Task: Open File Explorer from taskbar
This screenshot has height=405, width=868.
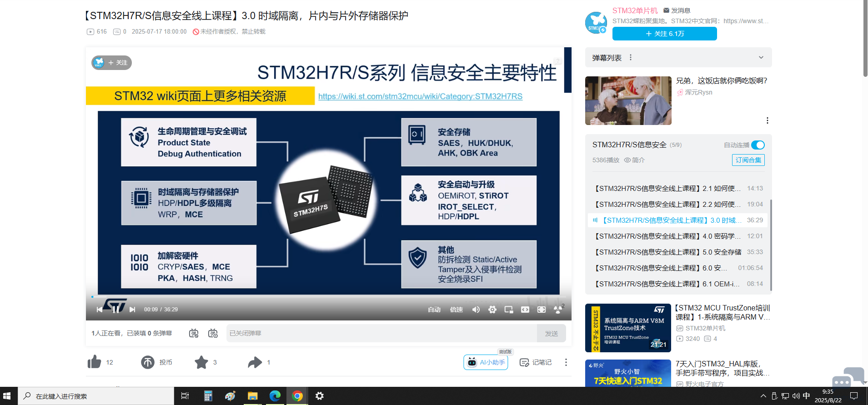Action: coord(252,396)
